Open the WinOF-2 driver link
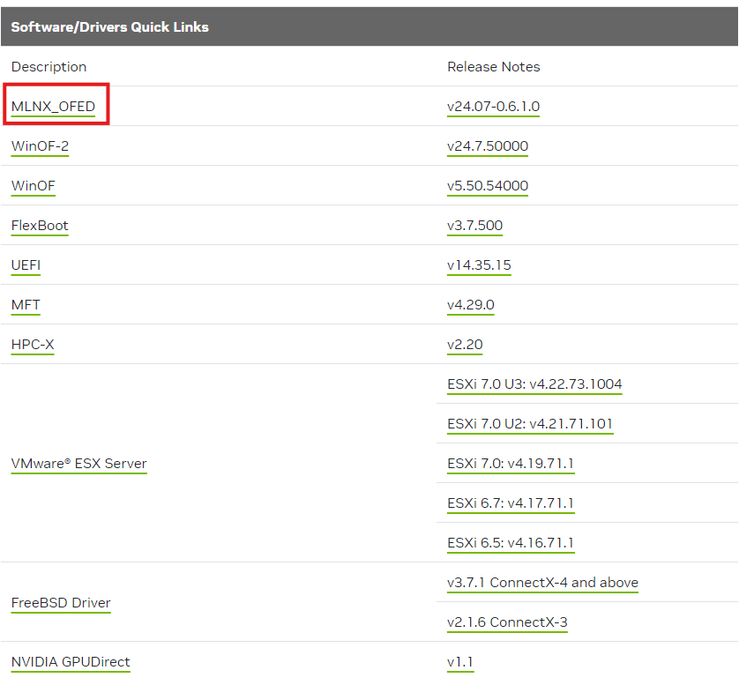 40,146
